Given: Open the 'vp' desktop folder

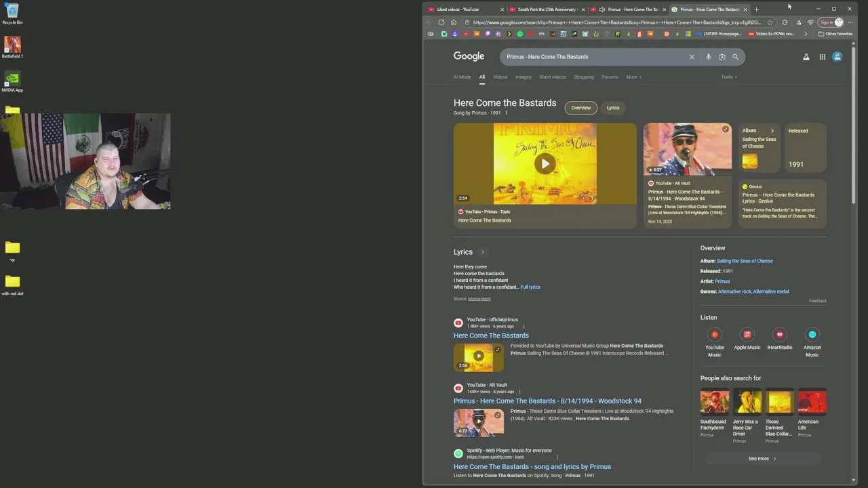Looking at the screenshot, I should point(12,251).
